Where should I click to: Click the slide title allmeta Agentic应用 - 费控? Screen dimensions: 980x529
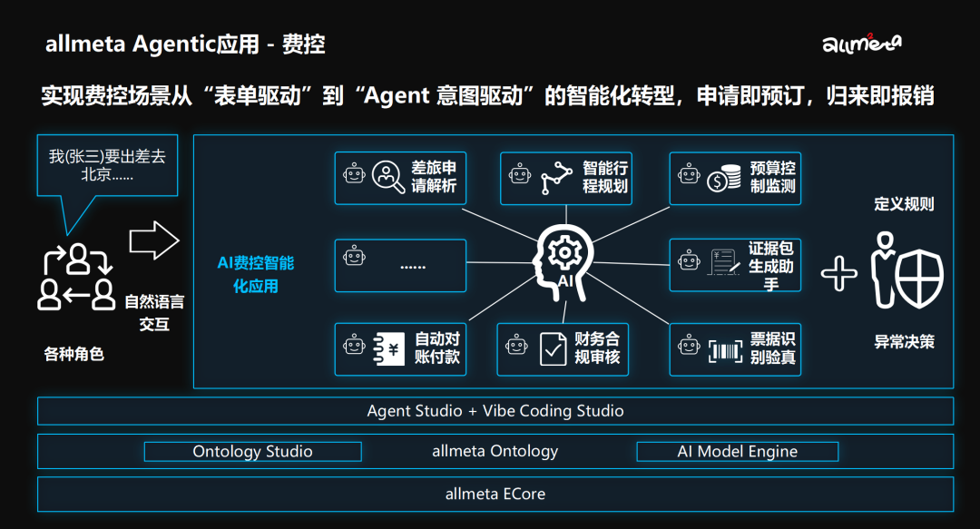[x=185, y=44]
